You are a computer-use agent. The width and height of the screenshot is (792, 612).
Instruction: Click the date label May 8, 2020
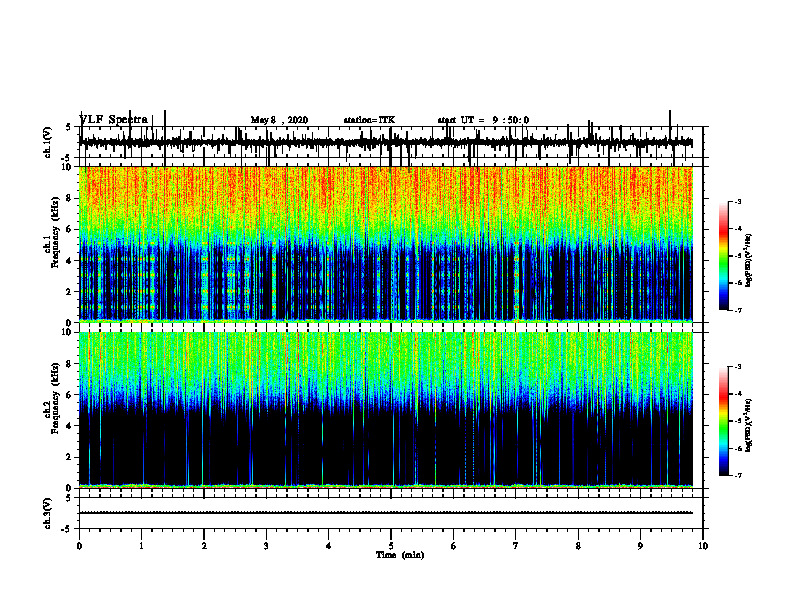click(279, 120)
